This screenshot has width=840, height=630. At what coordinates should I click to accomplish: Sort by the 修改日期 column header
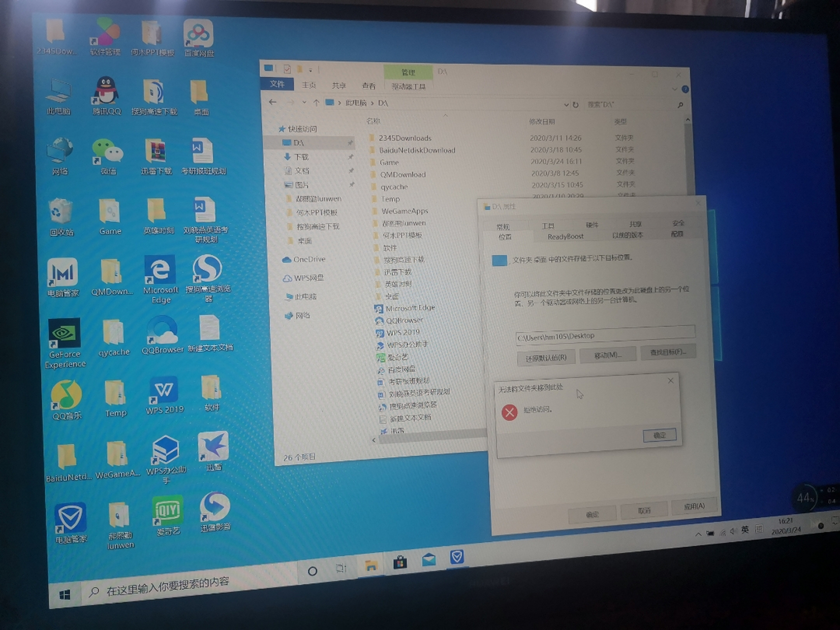[x=542, y=121]
